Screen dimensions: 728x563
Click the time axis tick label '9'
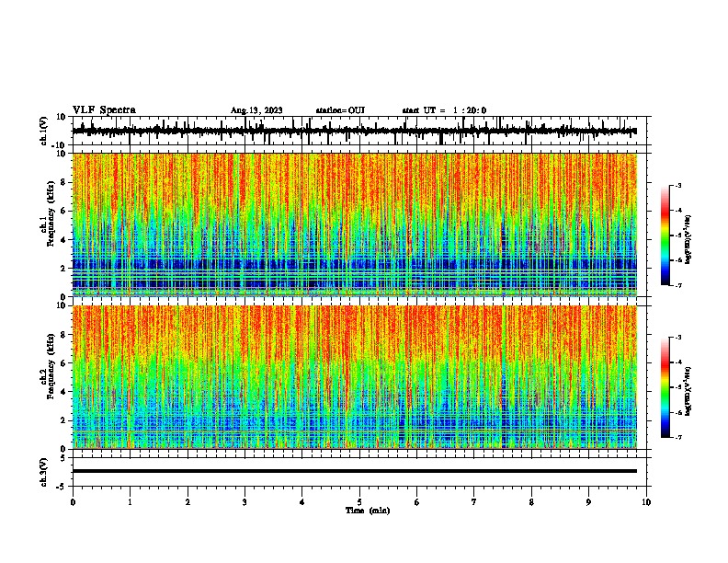point(588,502)
